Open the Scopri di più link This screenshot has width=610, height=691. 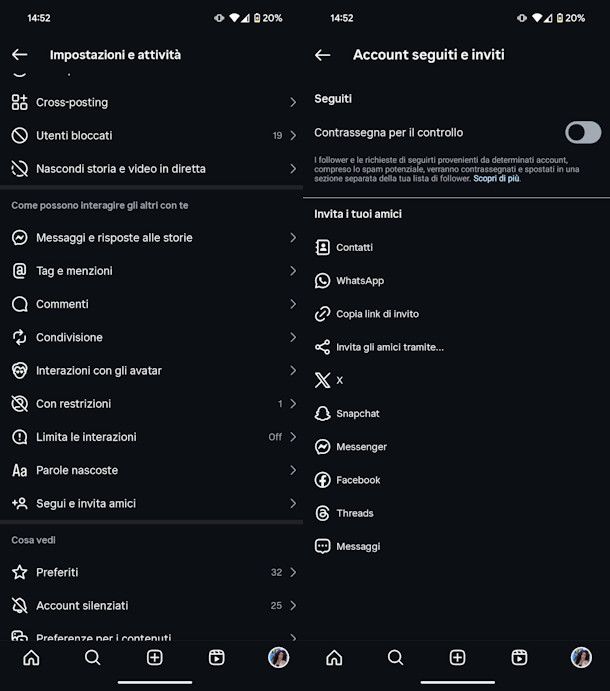(x=496, y=179)
